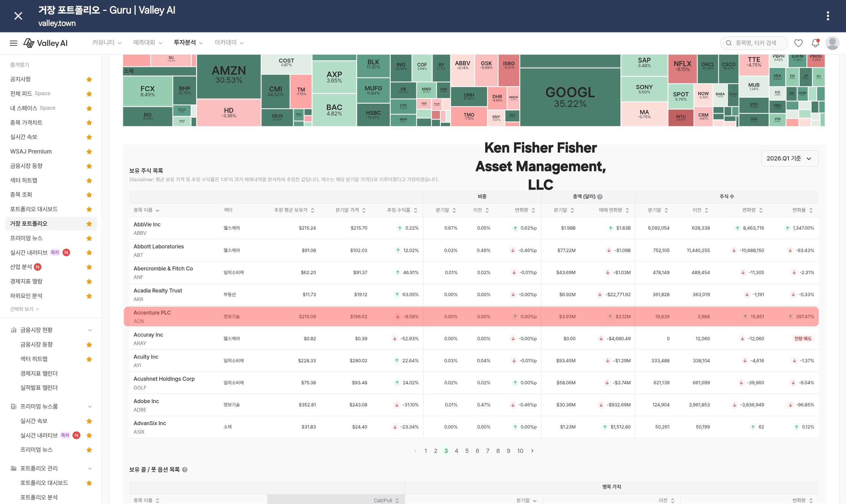Screen dimensions: 846x504
Task: Toggle the star for WSAJ Premium
Action: point(89,151)
